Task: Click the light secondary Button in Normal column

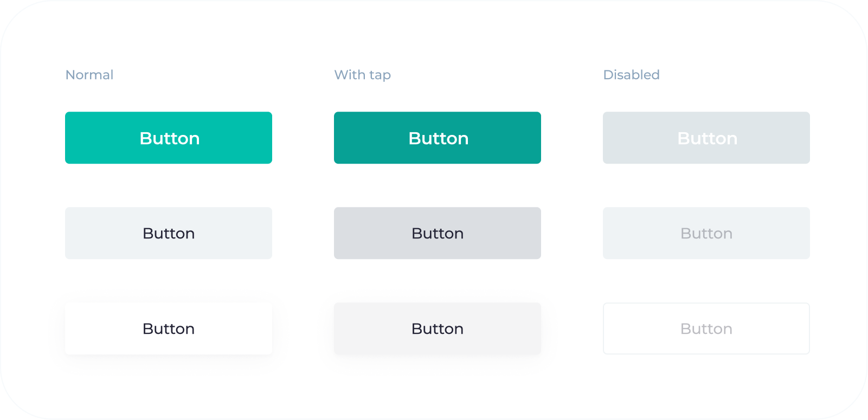Action: [x=168, y=233]
